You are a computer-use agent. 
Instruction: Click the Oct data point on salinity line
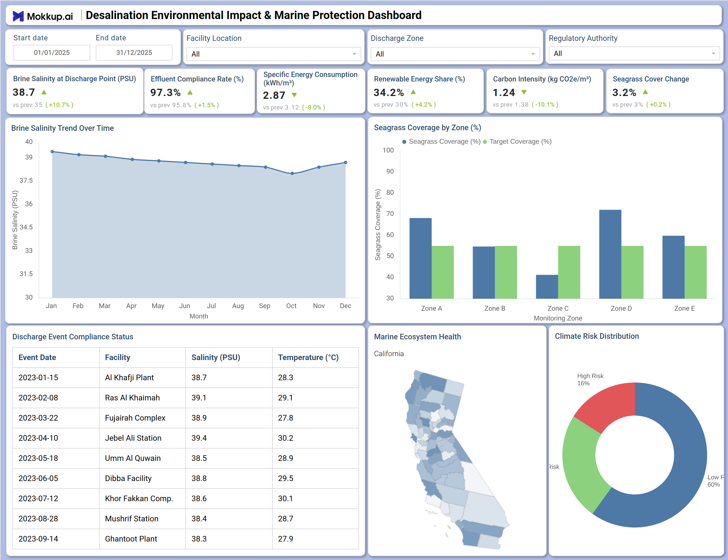pos(292,173)
